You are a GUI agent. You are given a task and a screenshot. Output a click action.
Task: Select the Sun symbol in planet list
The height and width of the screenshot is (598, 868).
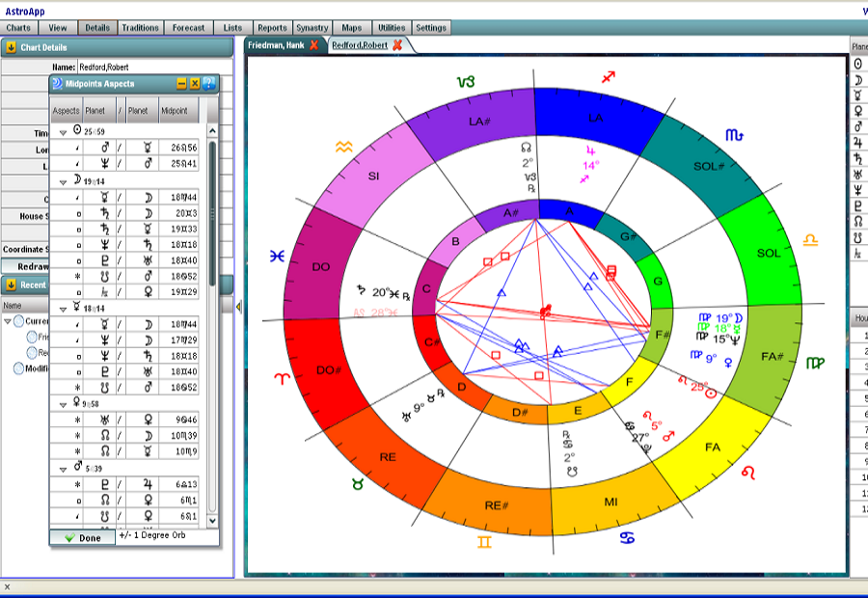858,64
